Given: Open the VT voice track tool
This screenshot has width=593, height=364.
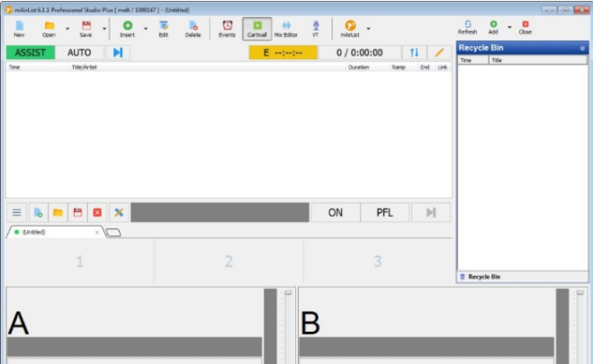Looking at the screenshot, I should click(315, 28).
